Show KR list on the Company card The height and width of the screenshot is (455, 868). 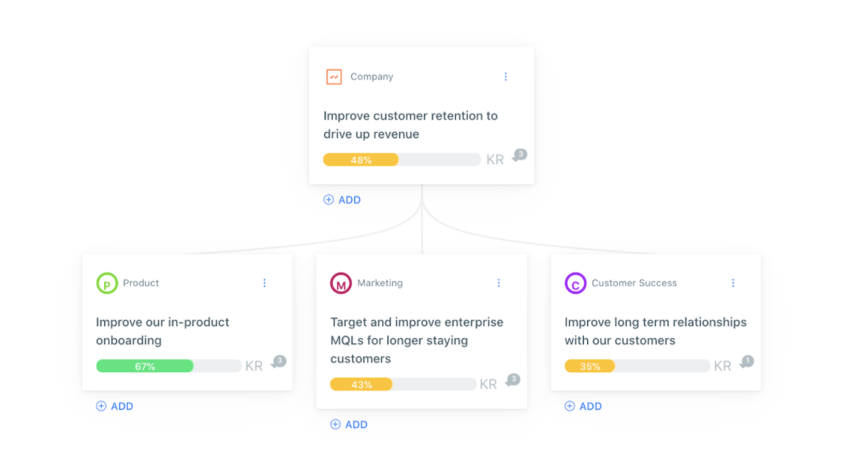[495, 160]
